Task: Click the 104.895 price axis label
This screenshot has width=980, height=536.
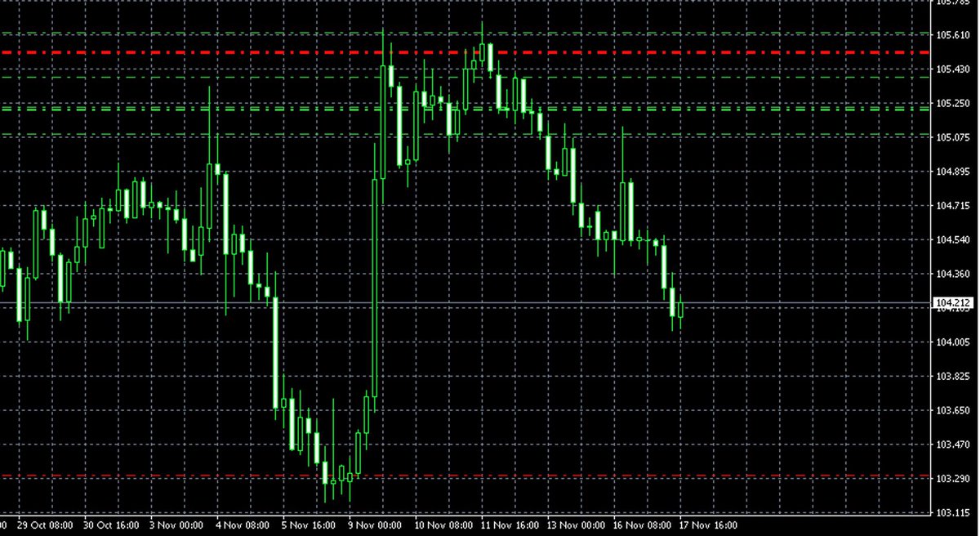Action: 953,172
